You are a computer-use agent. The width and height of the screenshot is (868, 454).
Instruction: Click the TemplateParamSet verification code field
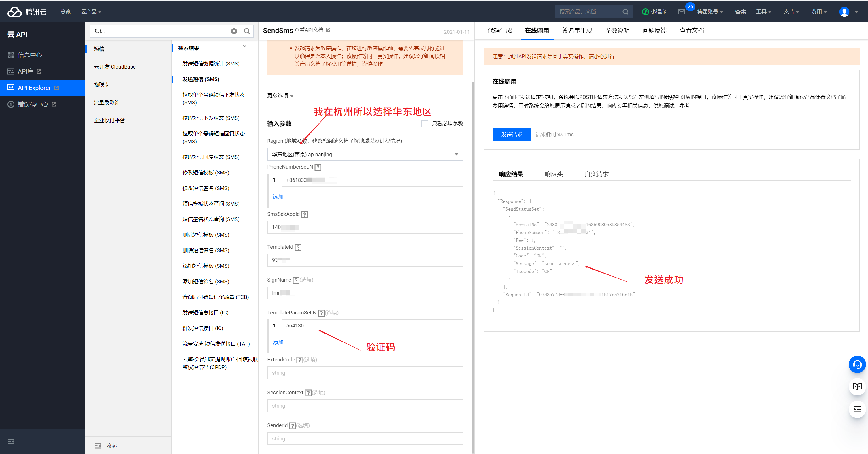pyautogui.click(x=372, y=326)
